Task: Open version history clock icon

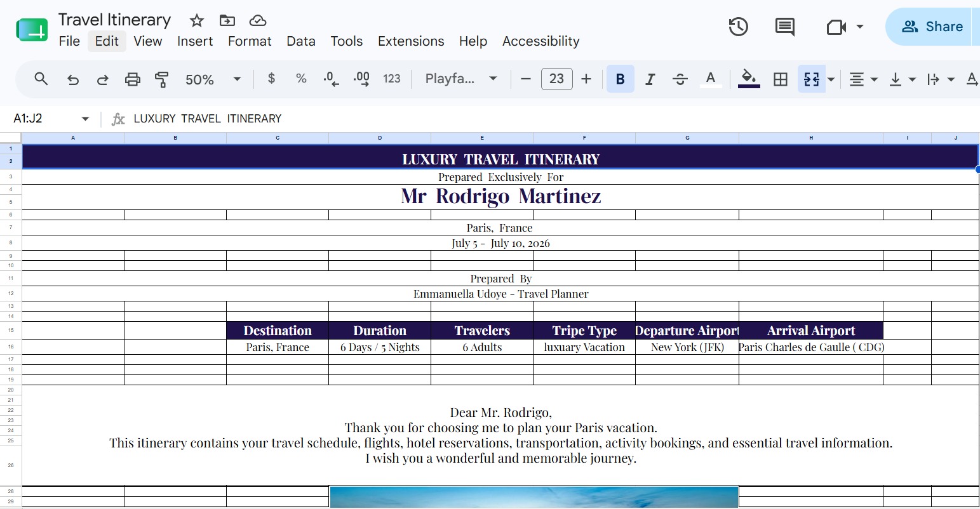Action: click(738, 27)
